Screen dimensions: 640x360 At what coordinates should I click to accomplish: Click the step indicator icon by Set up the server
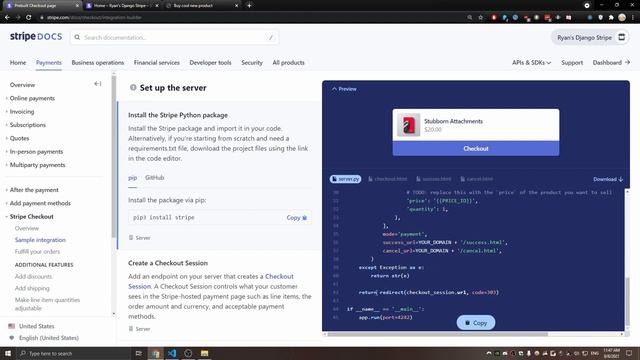click(x=133, y=87)
